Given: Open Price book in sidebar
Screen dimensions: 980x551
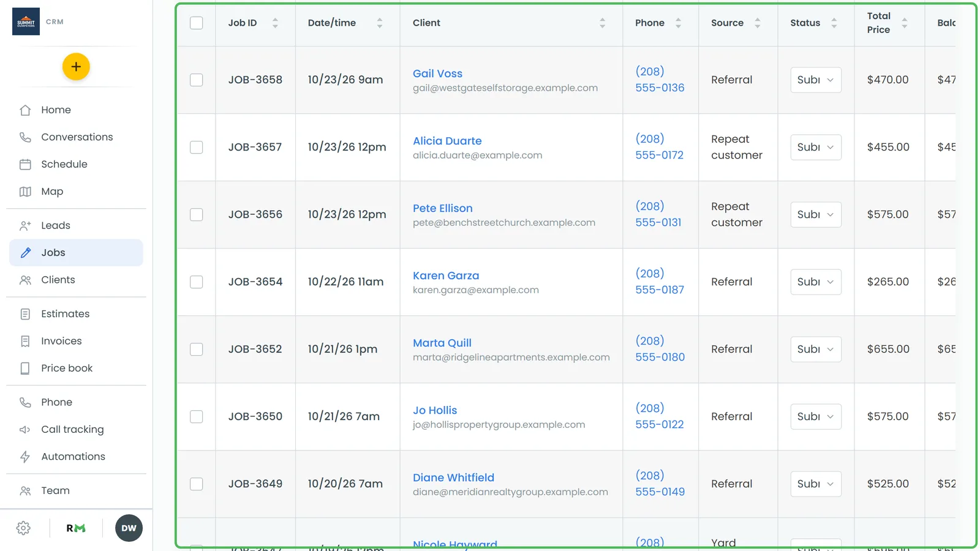Looking at the screenshot, I should tap(76, 368).
